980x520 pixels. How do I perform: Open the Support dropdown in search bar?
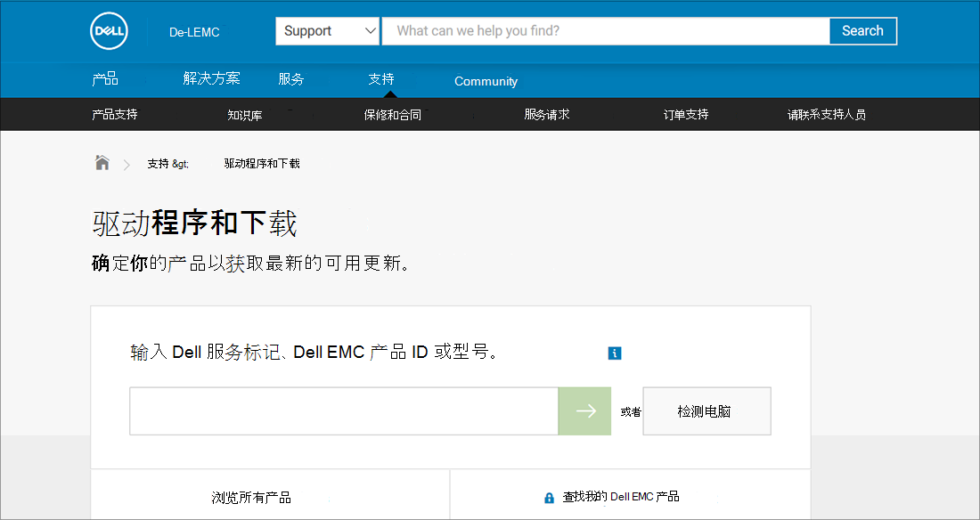click(x=328, y=30)
